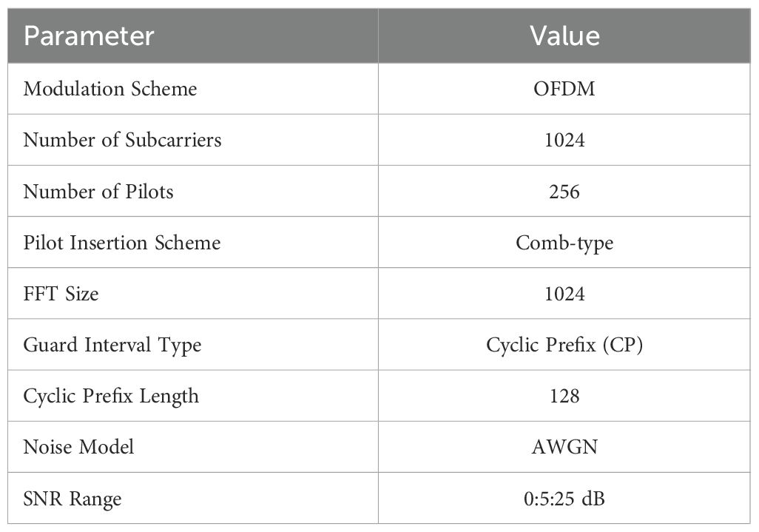
Task: Click the FFT Size label
Action: (x=61, y=294)
